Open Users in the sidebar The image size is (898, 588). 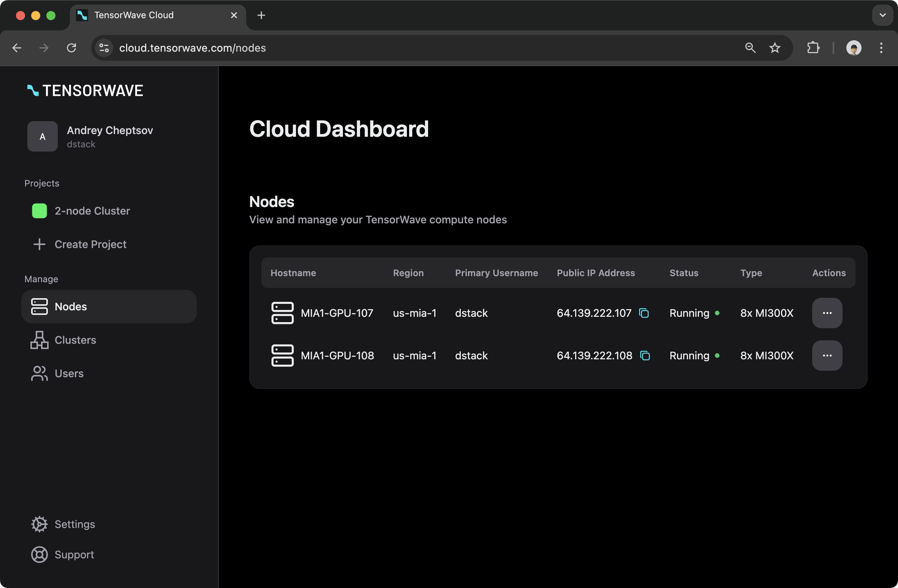pyautogui.click(x=109, y=373)
